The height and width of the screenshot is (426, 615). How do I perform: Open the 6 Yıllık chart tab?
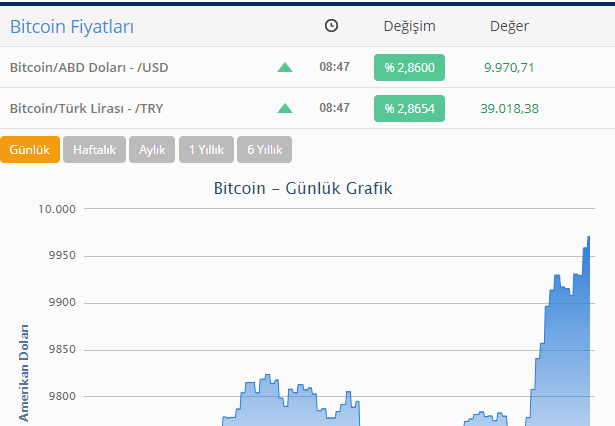[x=264, y=149]
